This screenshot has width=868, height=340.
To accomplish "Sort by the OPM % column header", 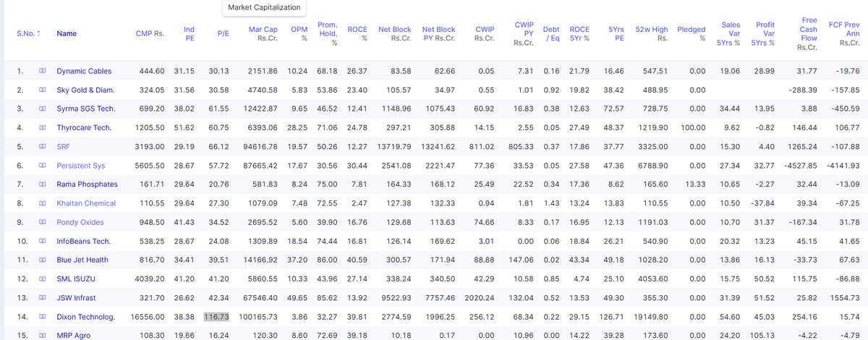I will (299, 33).
